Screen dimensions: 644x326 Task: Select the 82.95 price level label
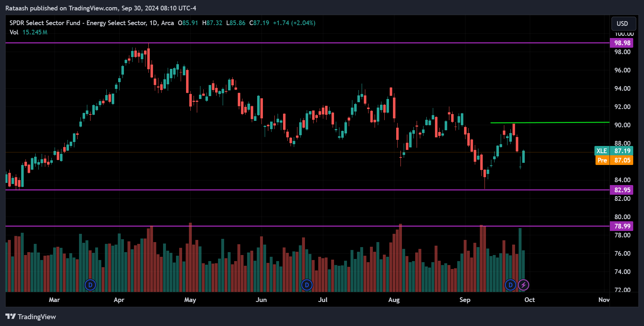[x=622, y=190]
